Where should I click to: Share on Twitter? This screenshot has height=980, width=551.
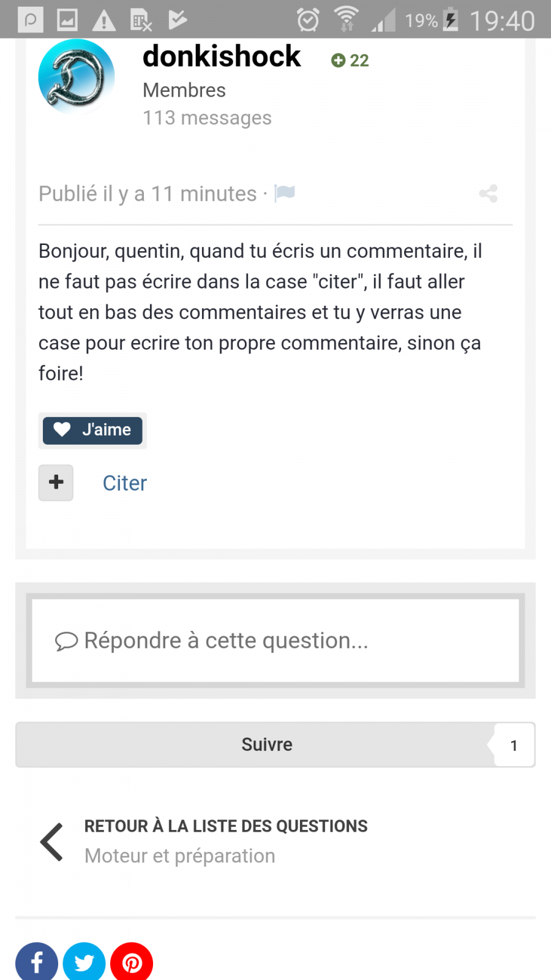84,963
